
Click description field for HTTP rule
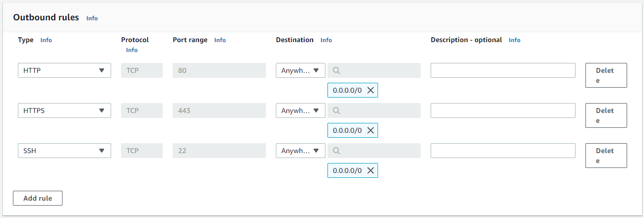point(503,70)
